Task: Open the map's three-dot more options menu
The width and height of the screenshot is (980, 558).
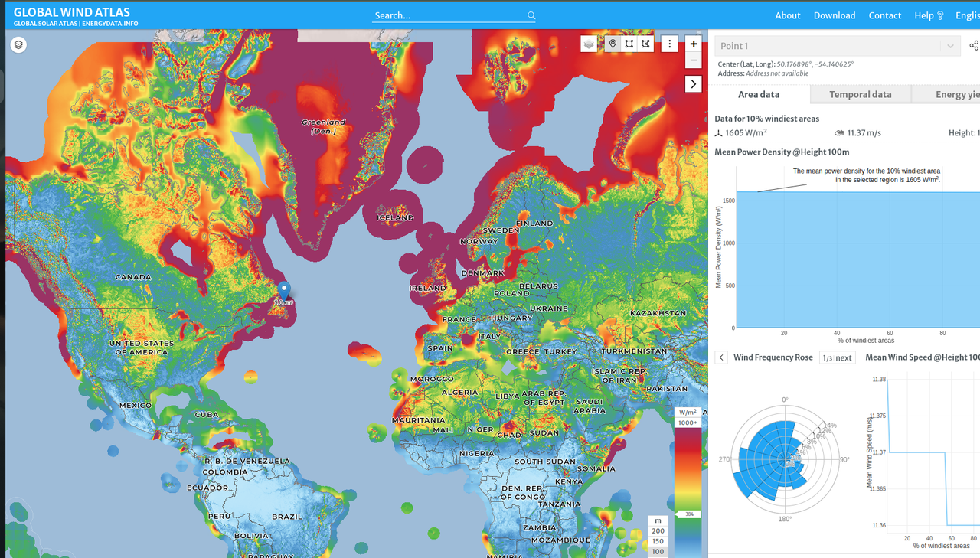Action: coord(669,44)
